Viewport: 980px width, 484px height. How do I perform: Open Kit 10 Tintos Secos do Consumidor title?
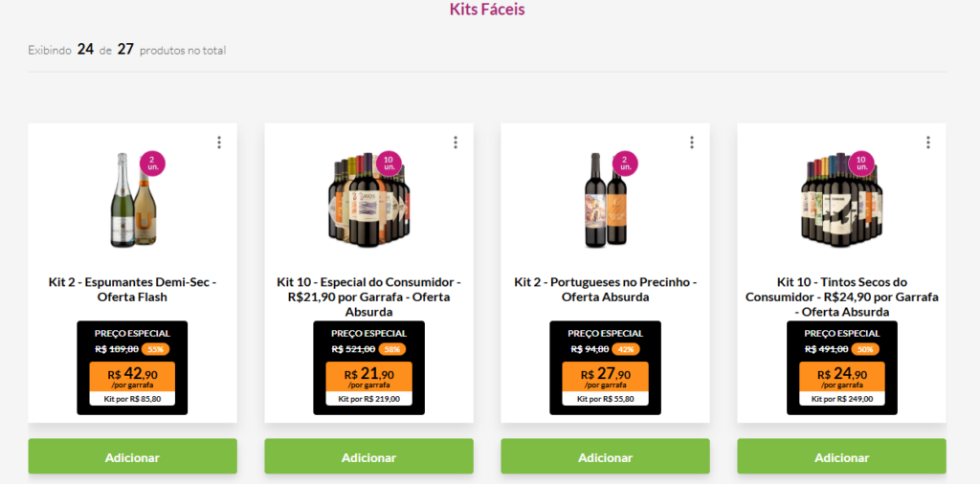coord(841,297)
